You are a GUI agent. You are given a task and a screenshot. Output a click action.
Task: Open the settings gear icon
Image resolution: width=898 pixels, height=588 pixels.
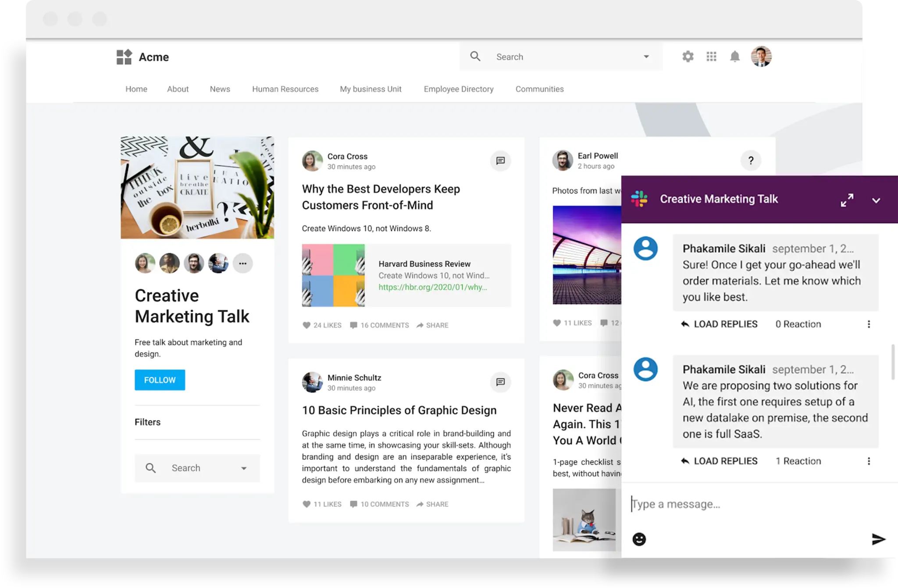click(x=688, y=57)
